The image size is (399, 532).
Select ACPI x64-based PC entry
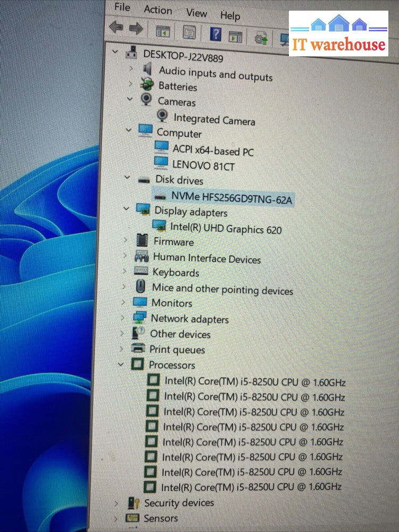pyautogui.click(x=213, y=150)
